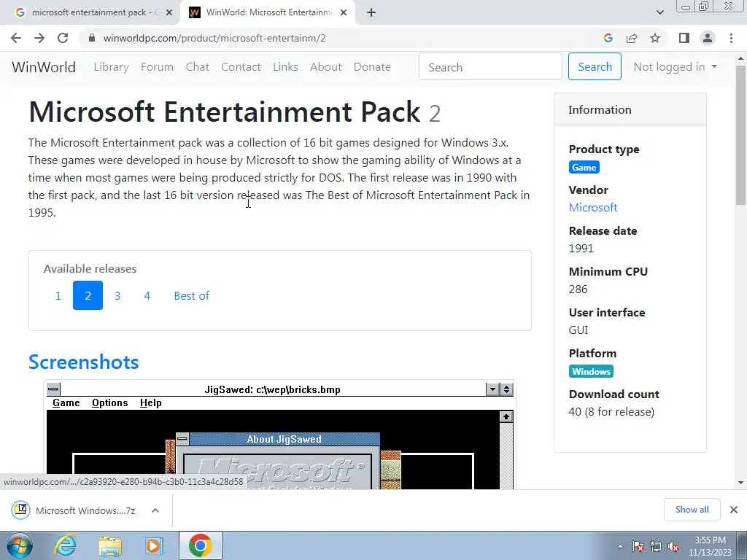Screen dimensions: 747x560
Task: Open the Library menu item
Action: pyautogui.click(x=111, y=67)
